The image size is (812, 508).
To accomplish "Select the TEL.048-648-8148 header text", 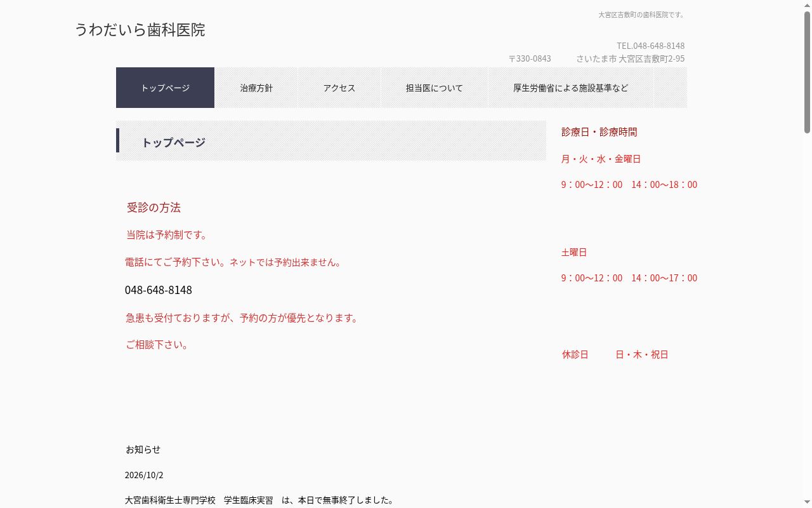I will click(x=650, y=46).
